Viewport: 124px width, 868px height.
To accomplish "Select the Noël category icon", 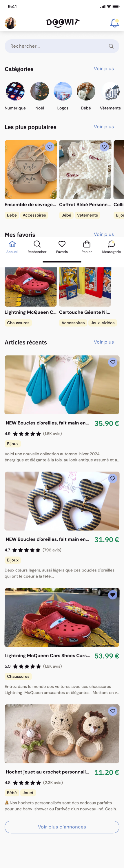I will 39,91.
